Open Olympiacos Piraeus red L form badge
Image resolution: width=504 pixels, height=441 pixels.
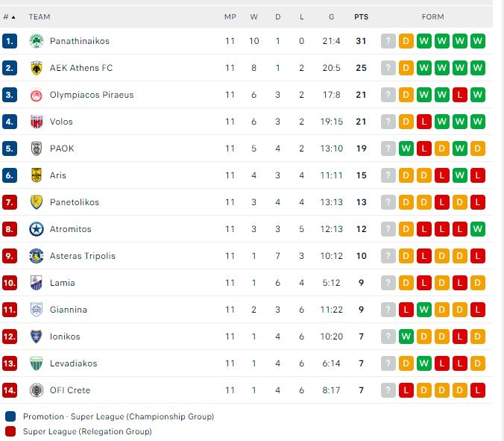pyautogui.click(x=460, y=95)
